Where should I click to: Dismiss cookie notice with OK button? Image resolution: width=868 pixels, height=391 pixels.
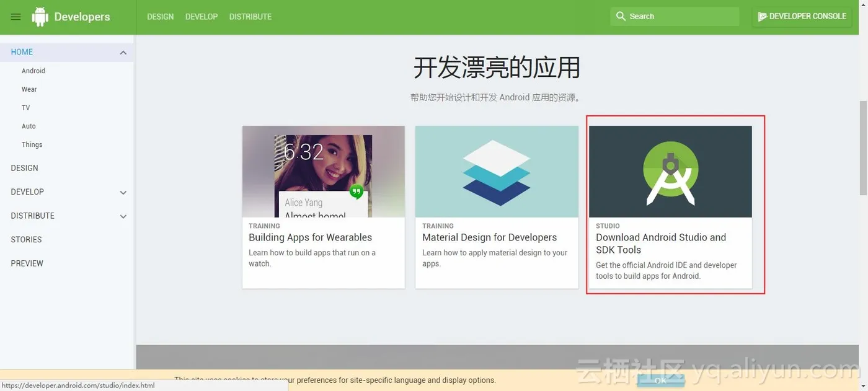click(x=660, y=380)
